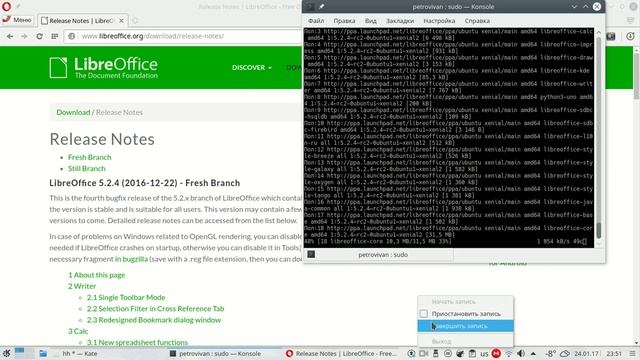Image resolution: width=640 pixels, height=360 pixels.
Task: Jump to '1 About this page'
Action: point(96,275)
